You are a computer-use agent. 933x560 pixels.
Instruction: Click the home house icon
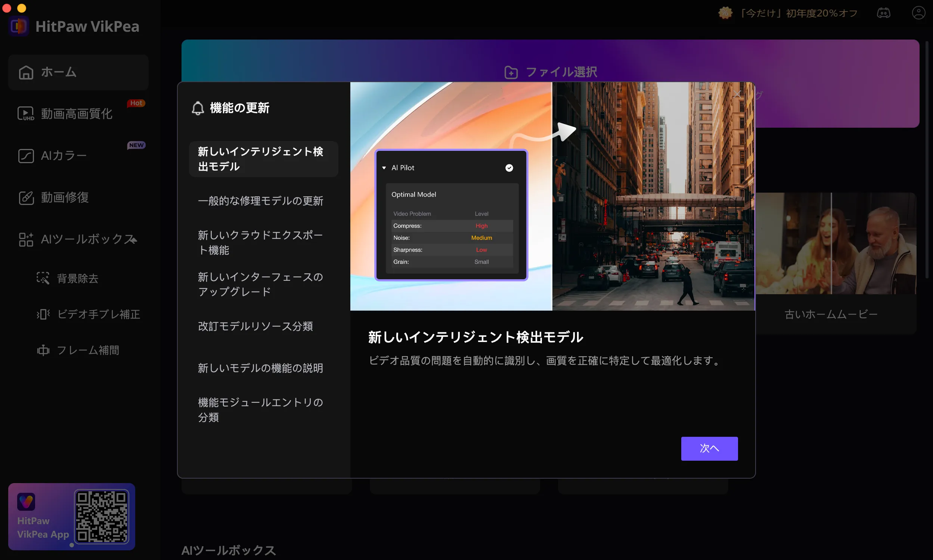26,72
